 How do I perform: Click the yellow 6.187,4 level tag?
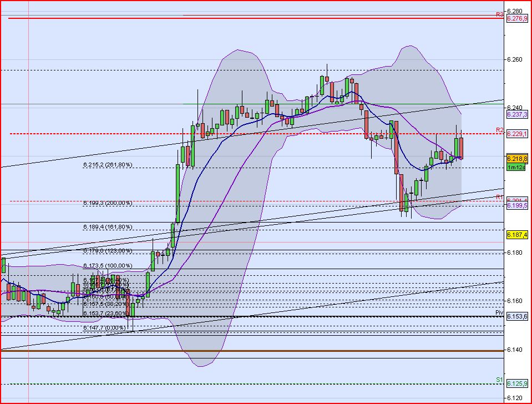pos(516,235)
